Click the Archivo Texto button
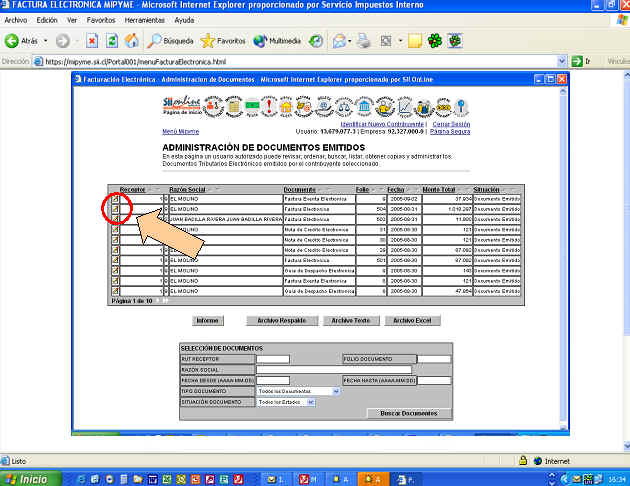 pyautogui.click(x=351, y=321)
